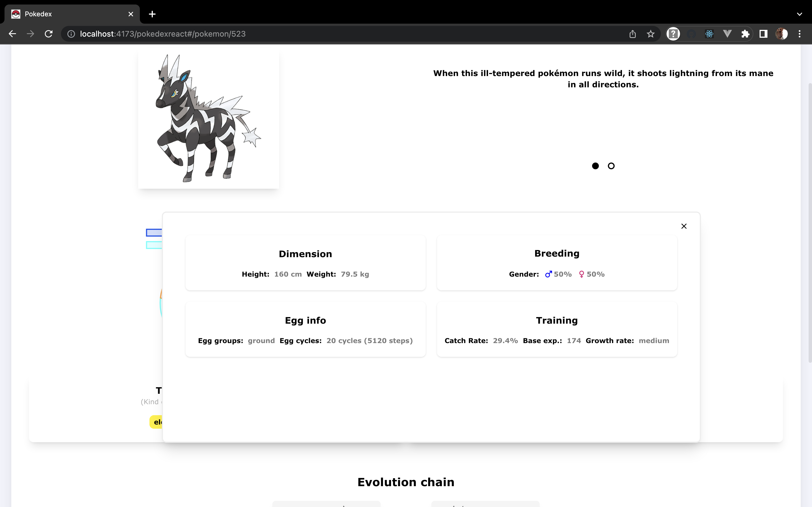Image resolution: width=812 pixels, height=507 pixels.
Task: Click the site information icon in the address bar
Action: (x=71, y=34)
